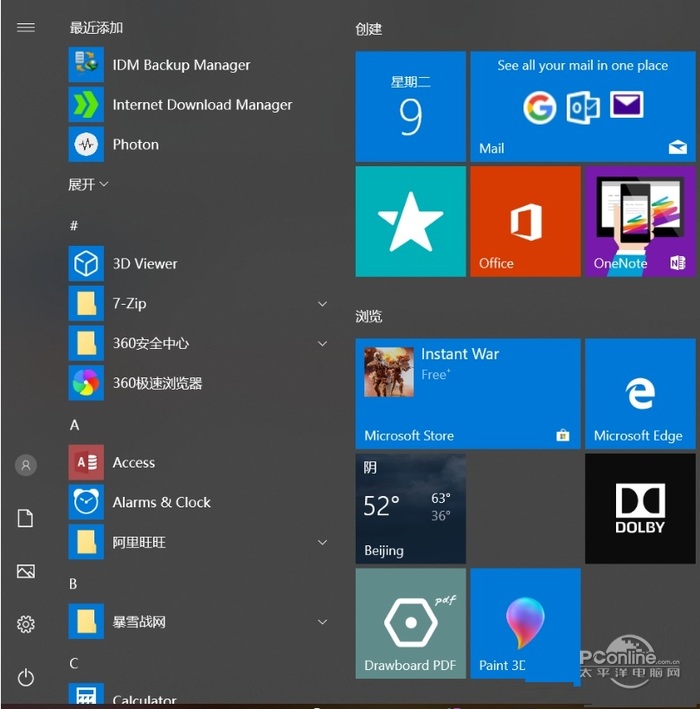
Task: Click the B letter section header
Action: [73, 584]
